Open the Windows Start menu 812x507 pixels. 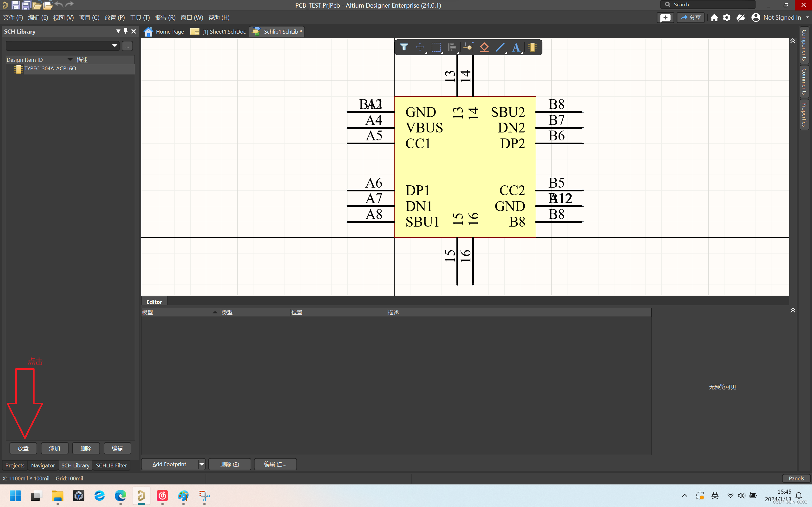click(15, 496)
